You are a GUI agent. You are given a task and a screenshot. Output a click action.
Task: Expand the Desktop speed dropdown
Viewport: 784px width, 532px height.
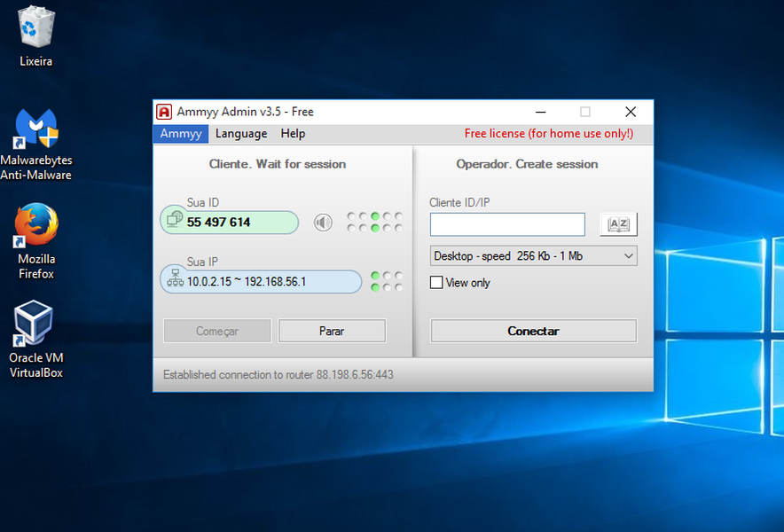(534, 256)
